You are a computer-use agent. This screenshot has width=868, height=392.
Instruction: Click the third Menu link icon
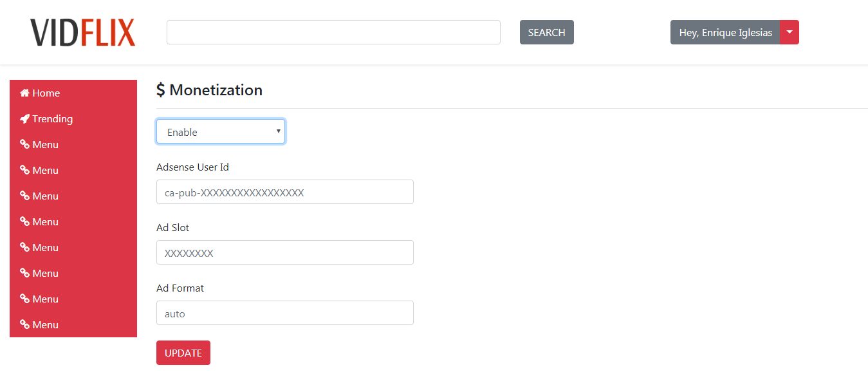click(x=24, y=196)
